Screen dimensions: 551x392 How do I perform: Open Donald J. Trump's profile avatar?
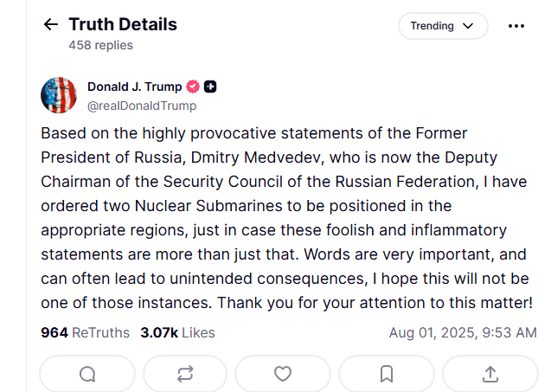click(x=59, y=95)
